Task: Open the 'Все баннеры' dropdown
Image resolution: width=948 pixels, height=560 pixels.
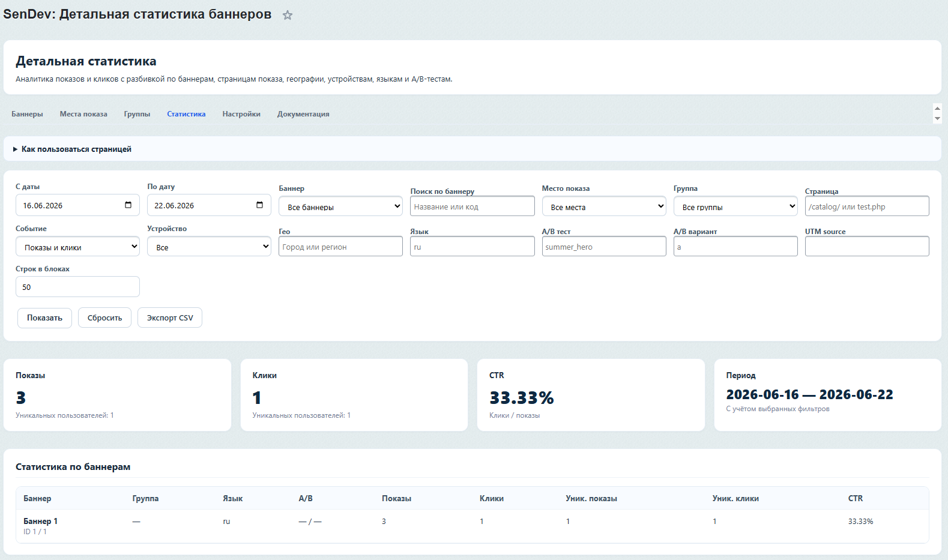Action: (x=340, y=206)
